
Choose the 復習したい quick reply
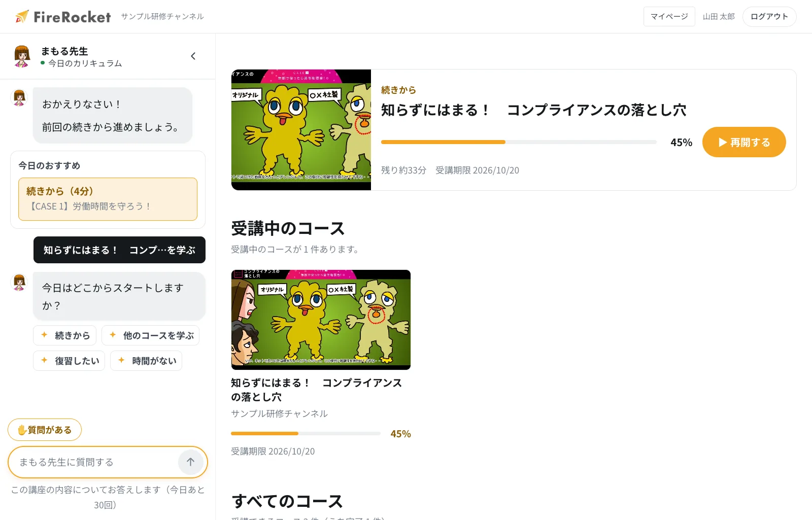pyautogui.click(x=69, y=361)
